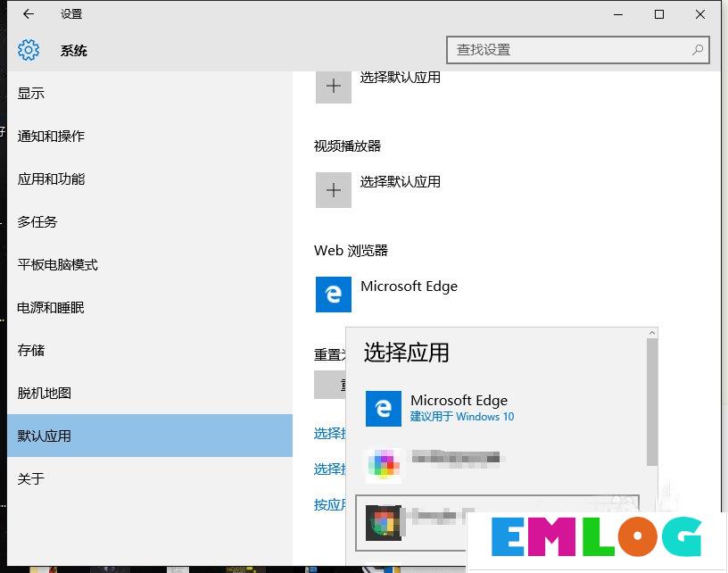Select 默认应用 in the sidebar

coord(150,436)
